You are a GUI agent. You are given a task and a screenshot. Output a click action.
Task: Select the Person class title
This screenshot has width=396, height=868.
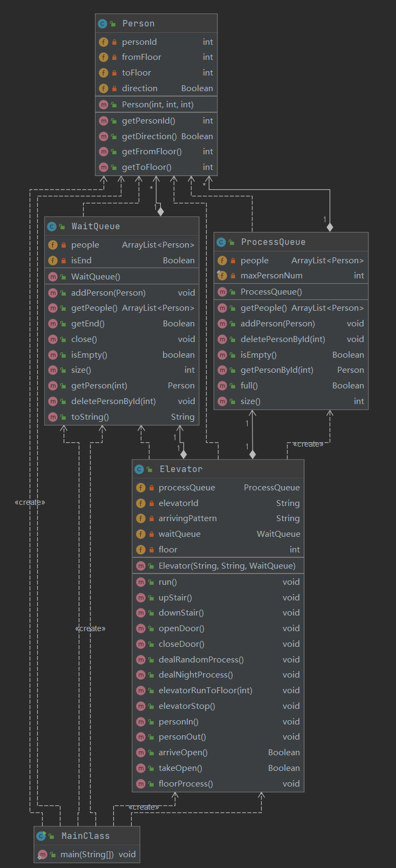(x=138, y=24)
